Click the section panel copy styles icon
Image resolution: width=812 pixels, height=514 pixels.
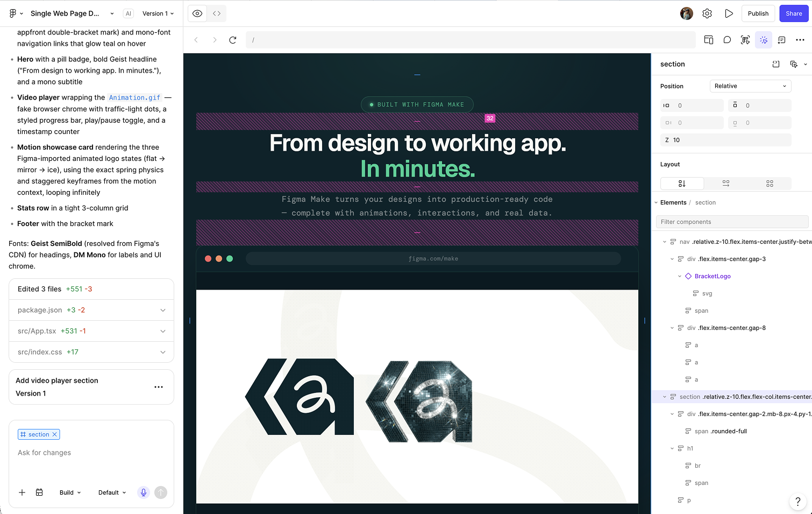point(794,64)
